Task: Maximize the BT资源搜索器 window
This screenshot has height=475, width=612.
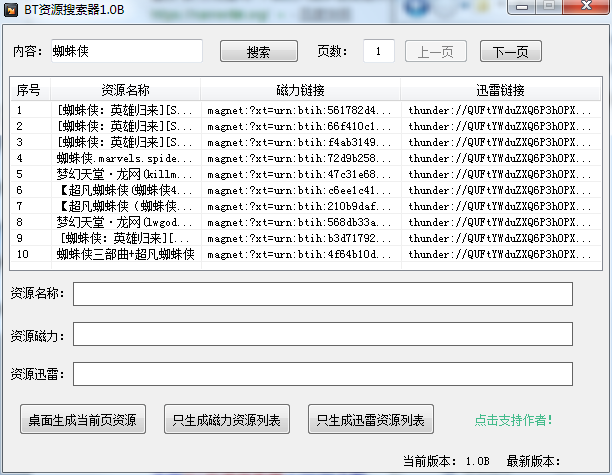Action: (x=550, y=7)
